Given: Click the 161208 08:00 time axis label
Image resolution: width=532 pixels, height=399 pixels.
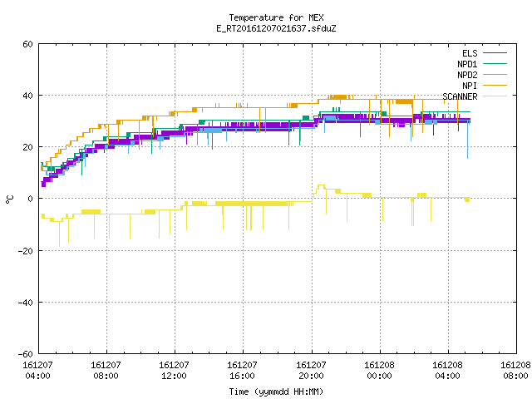Looking at the screenshot, I should click(515, 371).
